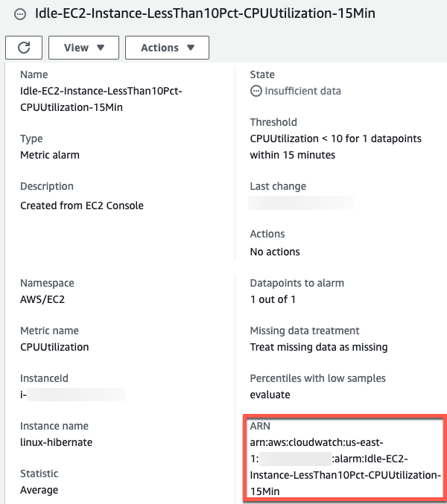Click the CPUUtilization metric name value
Screen dimensions: 447x504
[x=54, y=347]
